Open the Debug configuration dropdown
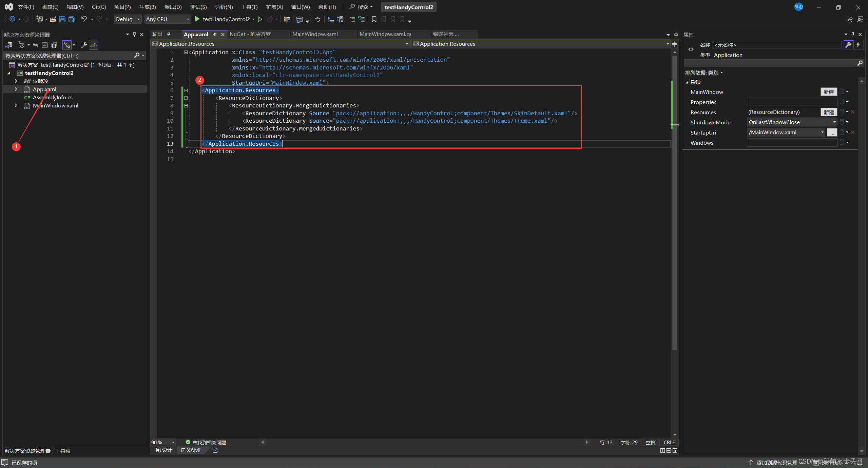The height and width of the screenshot is (468, 868). pyautogui.click(x=128, y=19)
